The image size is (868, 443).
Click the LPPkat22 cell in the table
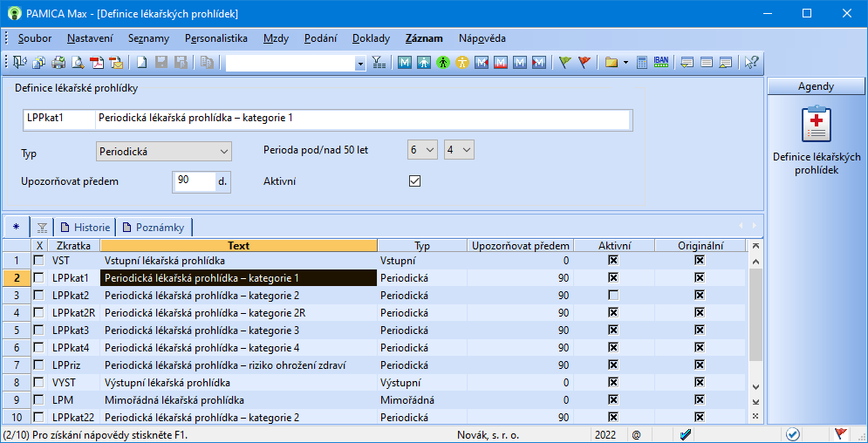pos(73,418)
